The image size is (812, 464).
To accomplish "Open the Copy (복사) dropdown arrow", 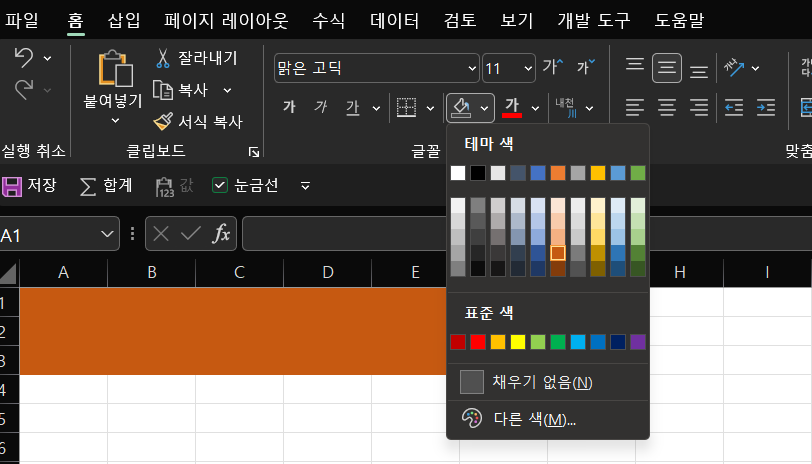I will point(227,90).
